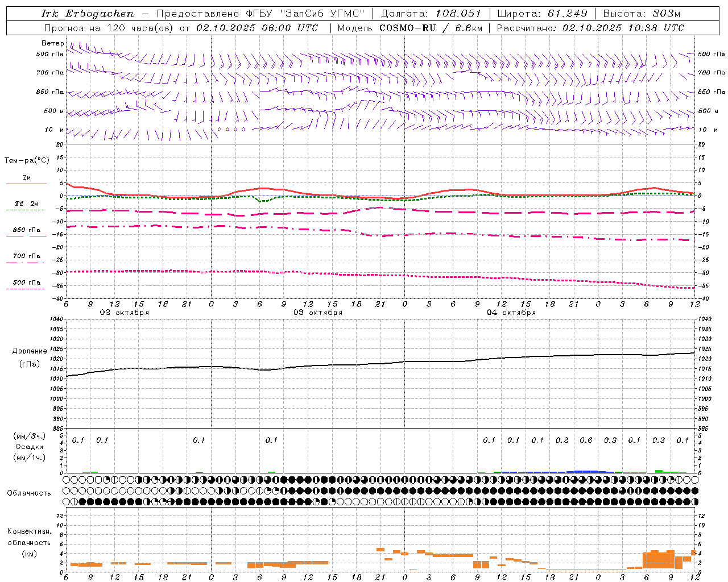Select the (мм/1ч.) precipitation unit label
This screenshot has height=582, width=728.
[x=30, y=458]
